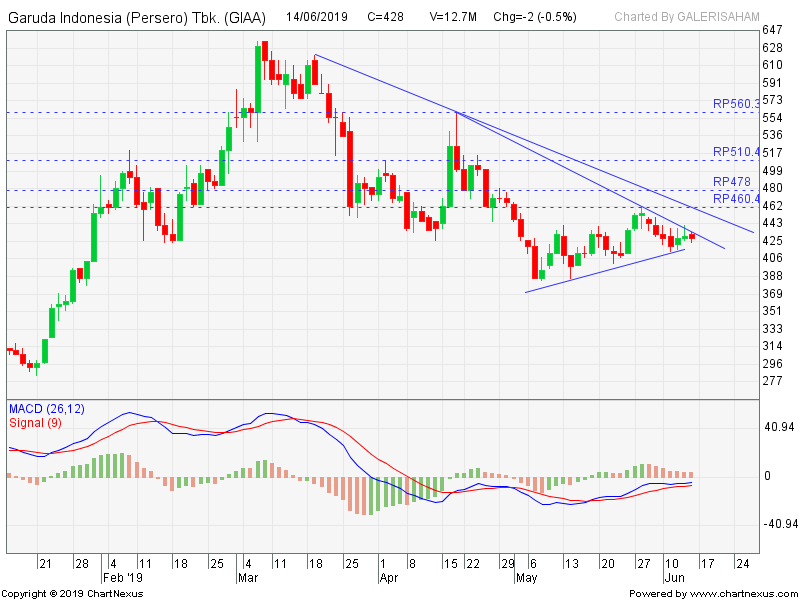Viewport: 800px width, 600px height.
Task: Click the Signal (9) indicator label
Action: pyautogui.click(x=35, y=422)
